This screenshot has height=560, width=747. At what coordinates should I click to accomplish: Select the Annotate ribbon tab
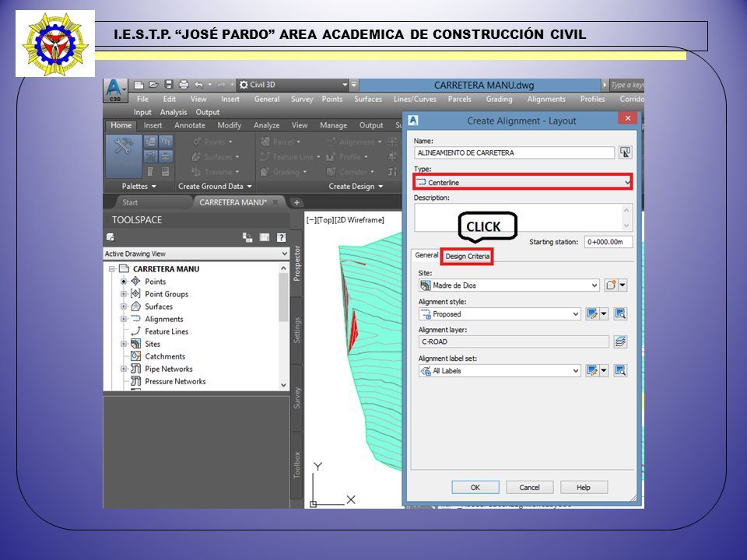point(190,125)
